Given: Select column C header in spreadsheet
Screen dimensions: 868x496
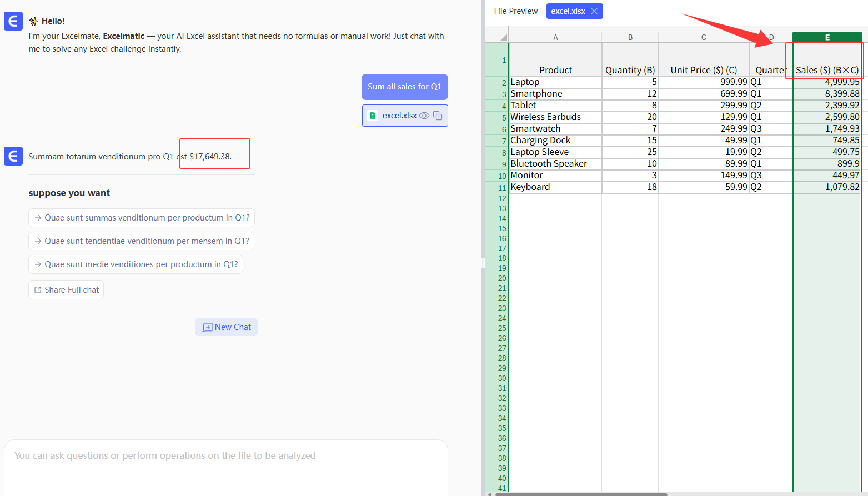Looking at the screenshot, I should (704, 37).
